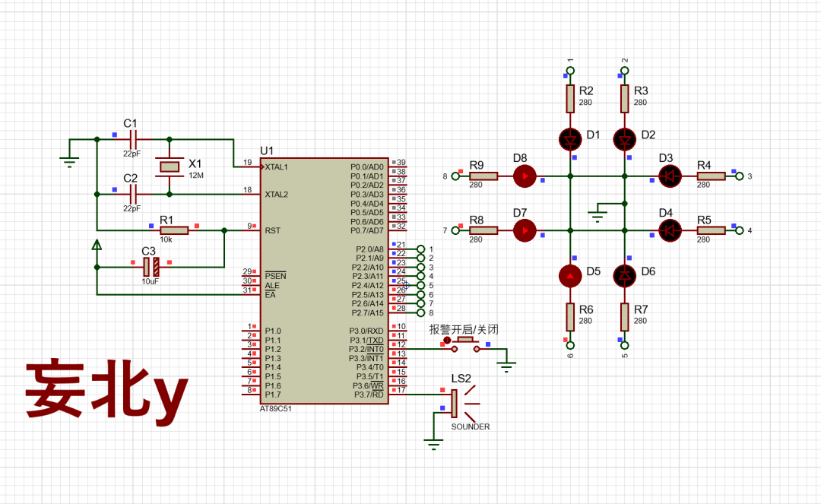
Task: Select ground symbol below the sounder
Action: click(433, 445)
